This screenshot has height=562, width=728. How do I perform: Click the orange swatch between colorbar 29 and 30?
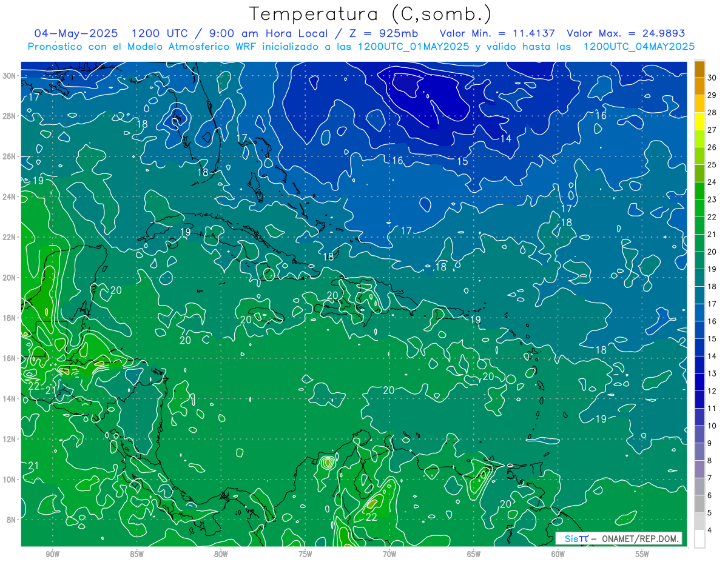699,86
